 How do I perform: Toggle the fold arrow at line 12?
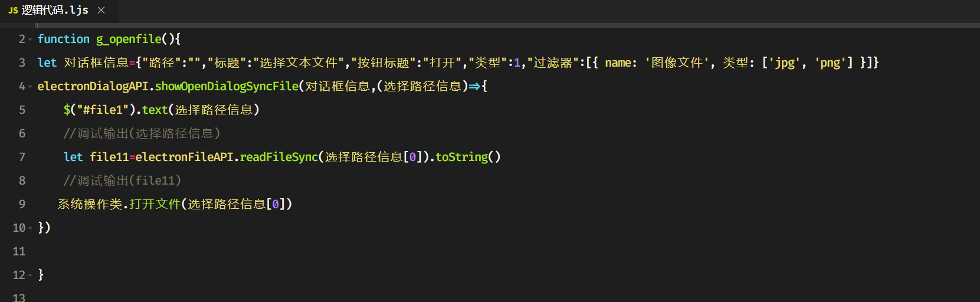click(30, 275)
